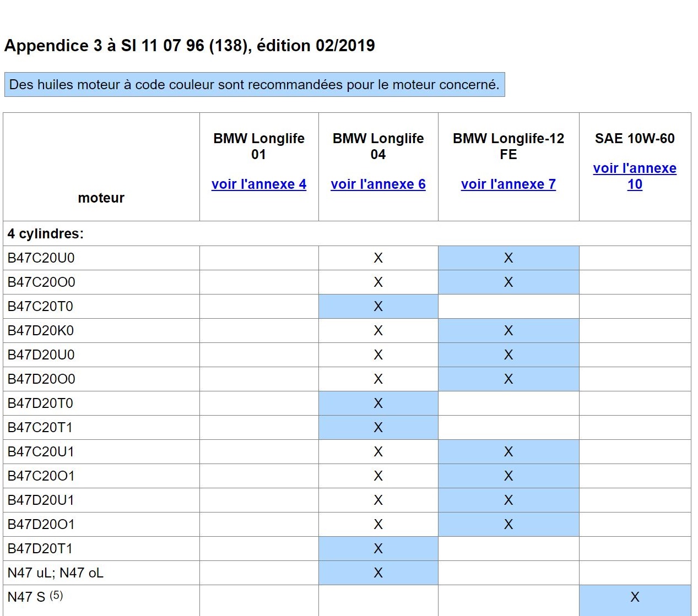Open the 'voir l'annexe 6' link
Screen dimensions: 698x616
point(378,184)
